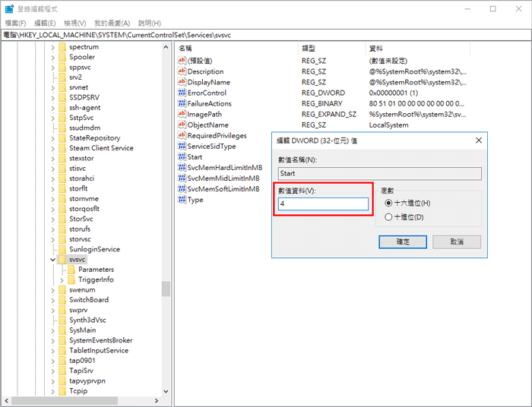
Task: Click the LocalSystem data cell
Action: pyautogui.click(x=388, y=125)
